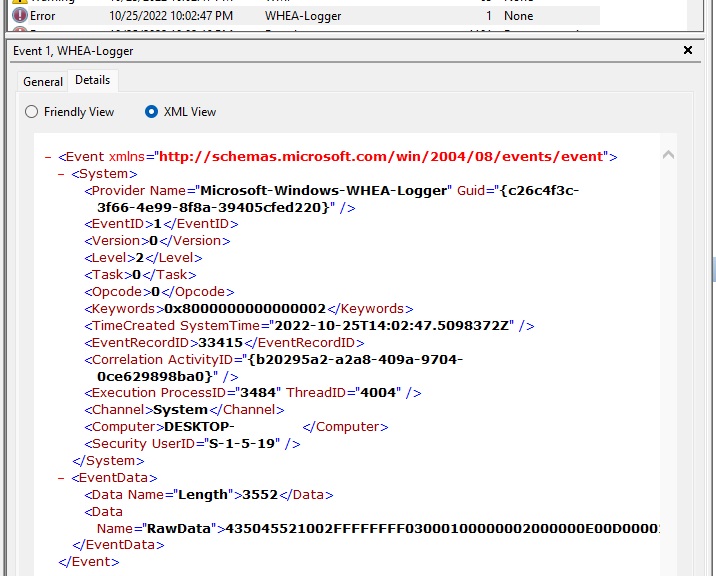The image size is (716, 576).
Task: Open the Details tab
Action: [x=92, y=81]
